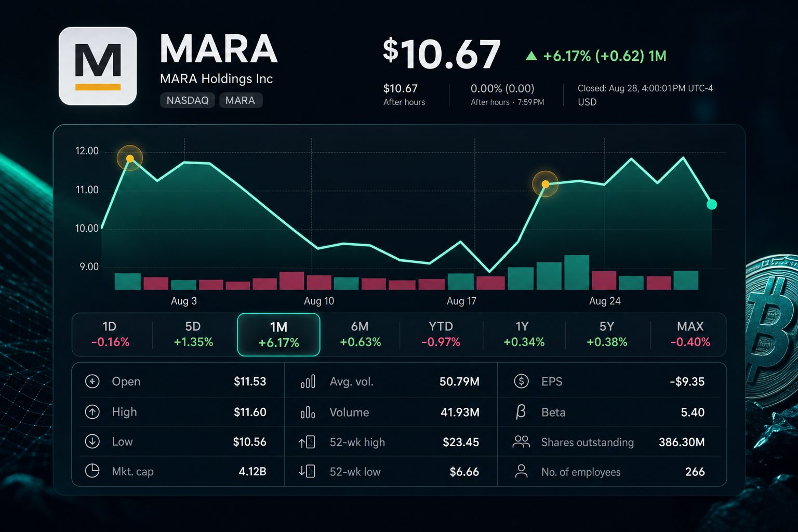Click the Shares outstanding value 386.30M

coord(682,442)
